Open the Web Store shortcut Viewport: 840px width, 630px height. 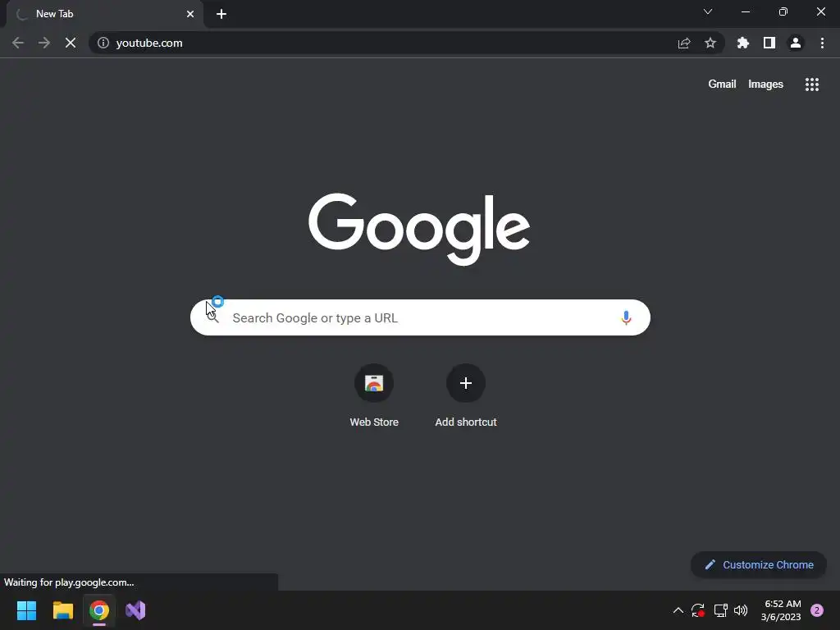point(374,383)
